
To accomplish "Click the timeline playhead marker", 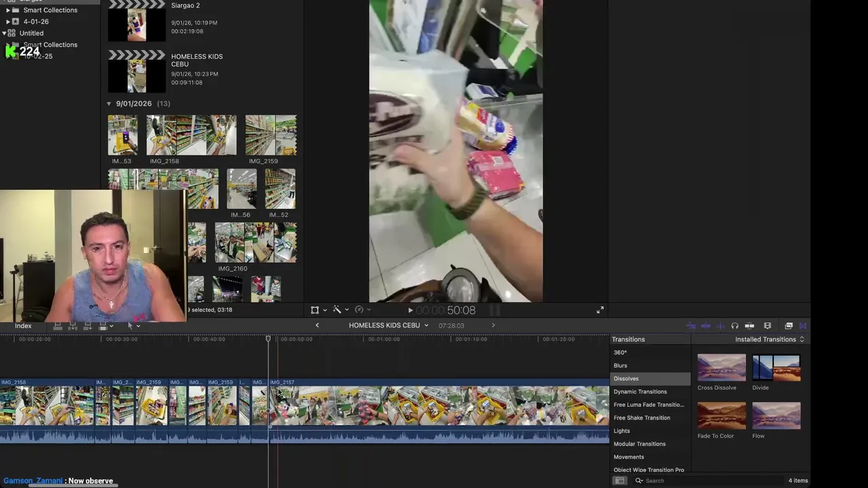I will tap(269, 338).
